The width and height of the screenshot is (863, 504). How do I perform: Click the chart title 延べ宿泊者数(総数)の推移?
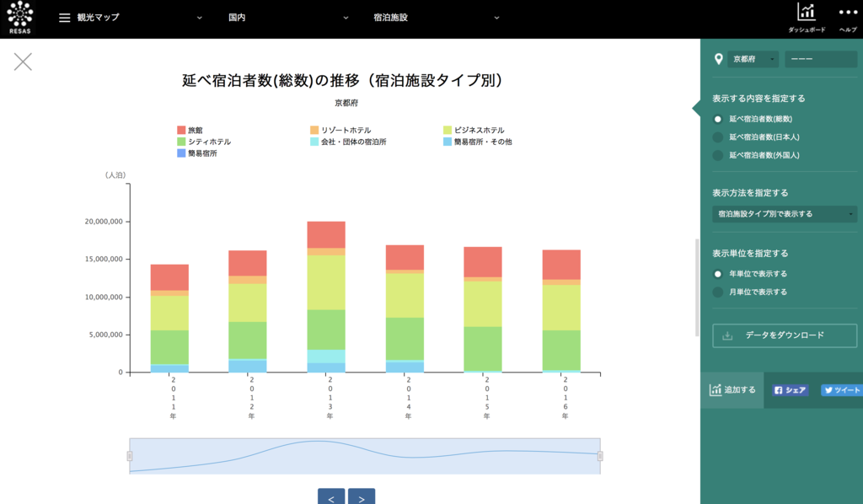tap(342, 81)
